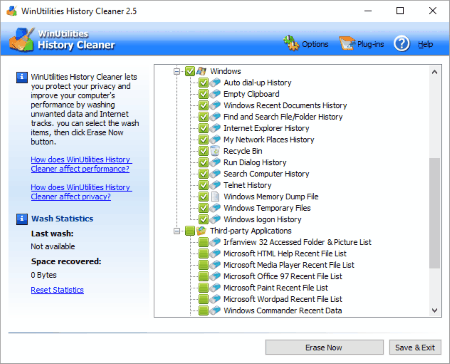Click the scroll-down arrow in the list

click(x=434, y=310)
